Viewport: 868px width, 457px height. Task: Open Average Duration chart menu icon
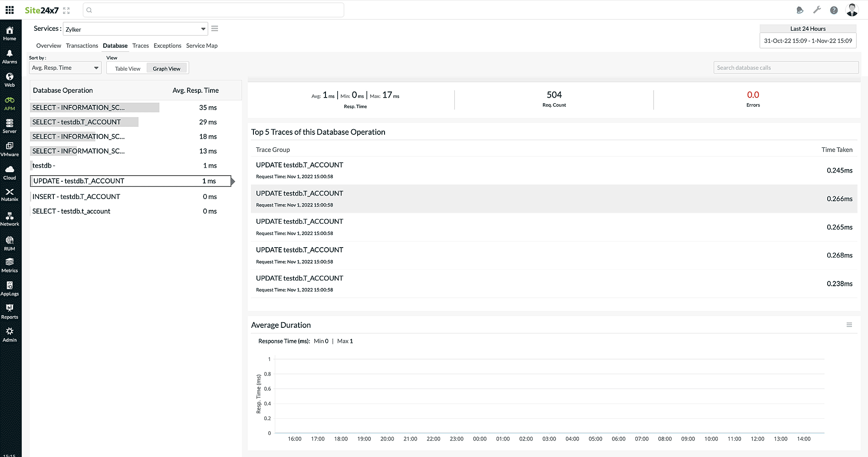[849, 325]
